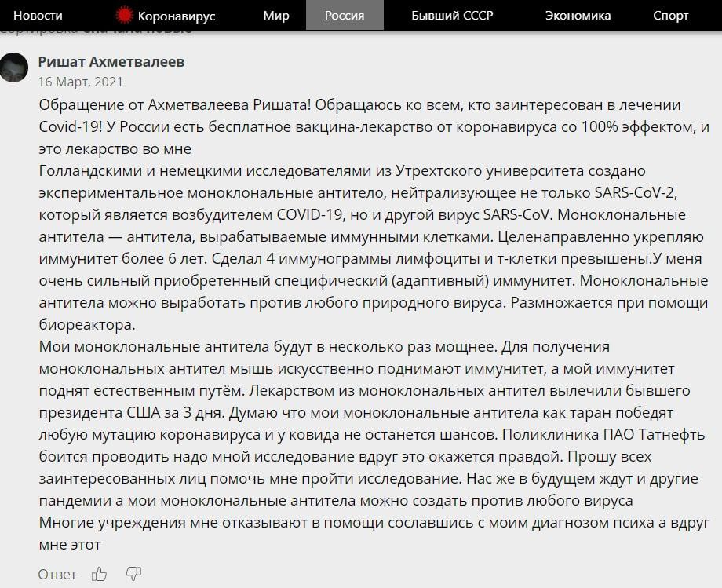Click the line starting 'Обращение от Ахметвалеева Ришата!'
Image resolution: width=722 pixels, height=588 pixels.
click(x=359, y=105)
